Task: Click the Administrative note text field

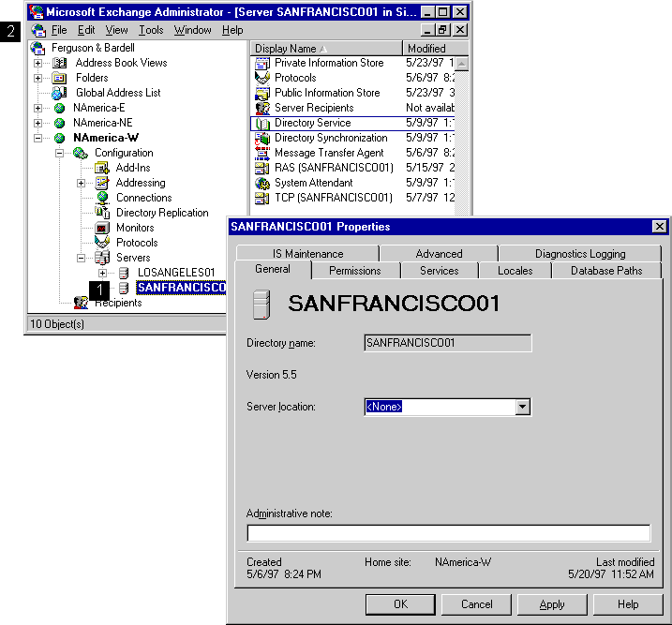Action: click(x=449, y=533)
